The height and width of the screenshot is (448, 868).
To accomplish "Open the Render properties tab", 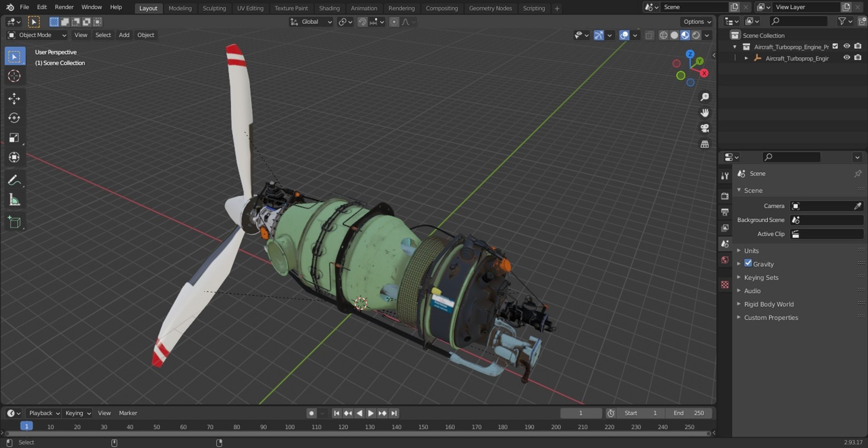I will 725,196.
